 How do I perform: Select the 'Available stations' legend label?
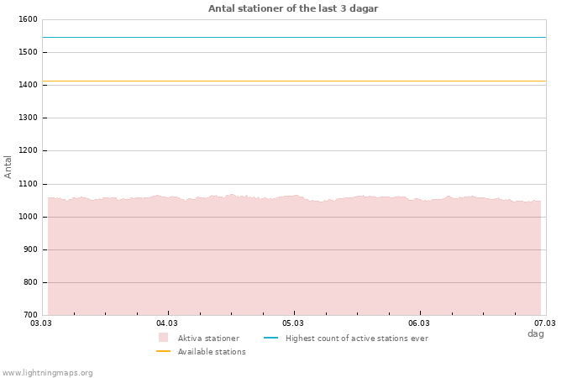point(212,352)
